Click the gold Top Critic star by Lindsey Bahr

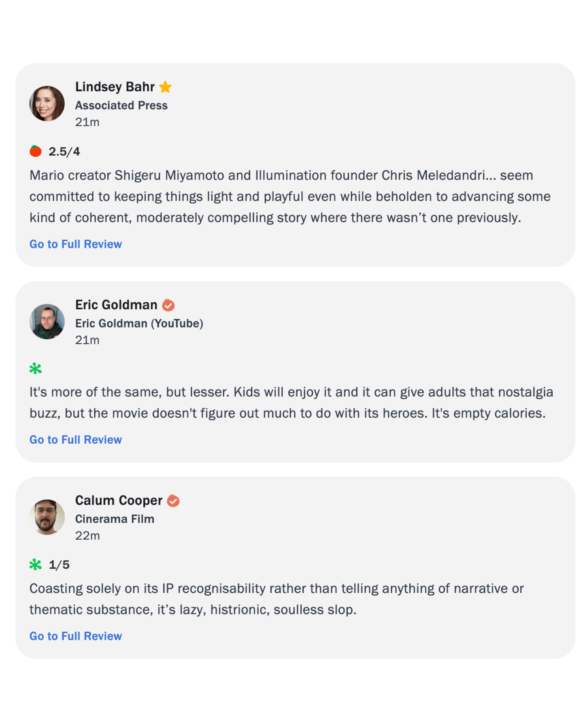tap(165, 87)
